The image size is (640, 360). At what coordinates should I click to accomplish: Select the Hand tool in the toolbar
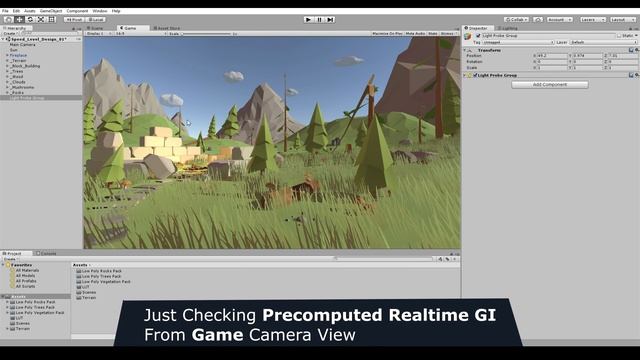(8, 20)
